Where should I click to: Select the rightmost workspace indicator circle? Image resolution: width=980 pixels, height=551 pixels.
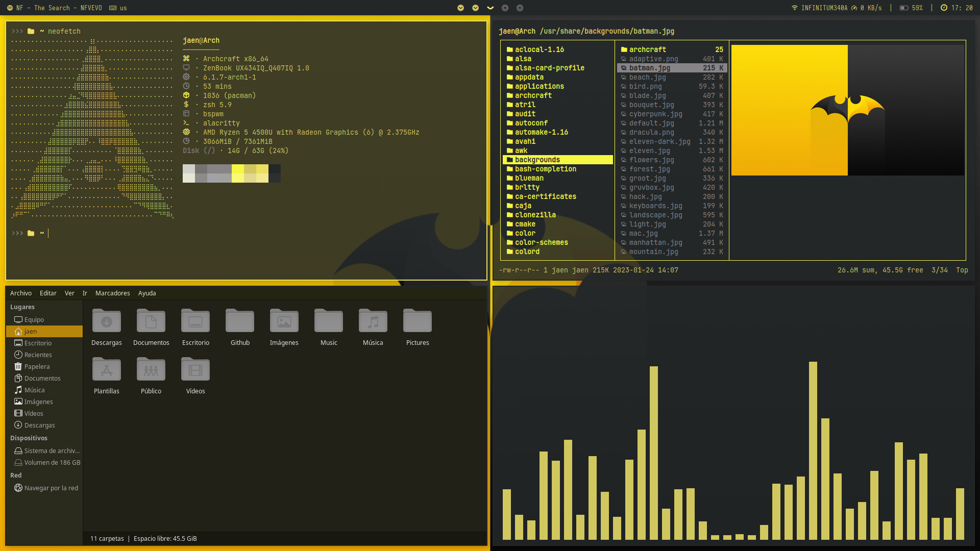click(x=520, y=8)
